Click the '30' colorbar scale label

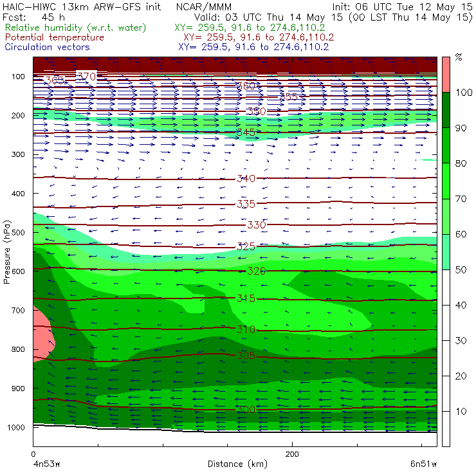coord(461,341)
